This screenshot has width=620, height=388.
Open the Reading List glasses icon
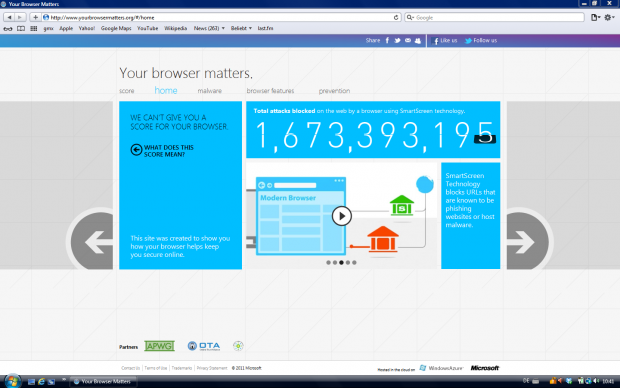click(x=8, y=28)
